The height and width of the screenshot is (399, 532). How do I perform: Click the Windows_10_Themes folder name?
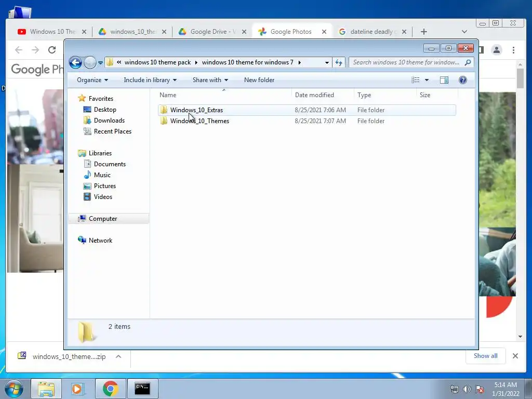pos(199,121)
